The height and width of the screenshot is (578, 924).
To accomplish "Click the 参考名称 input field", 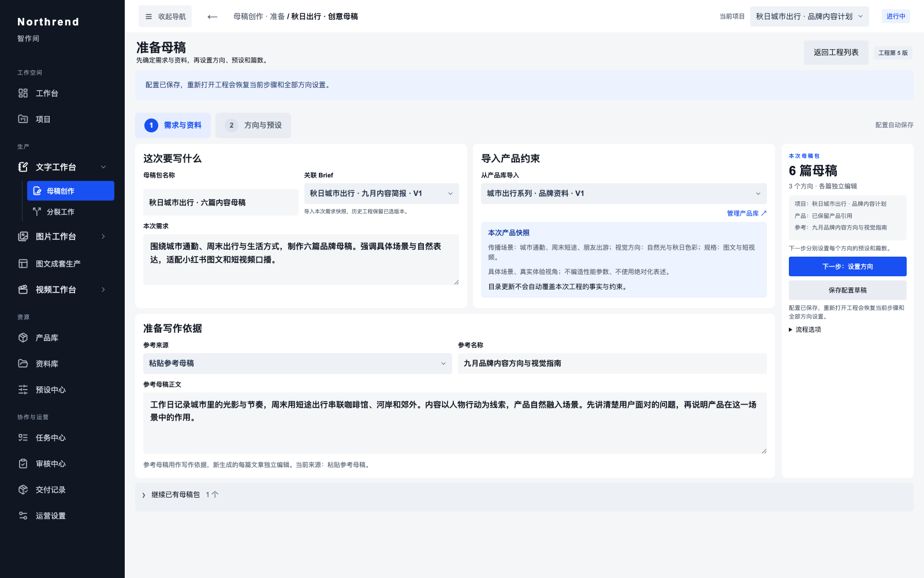I will point(612,364).
